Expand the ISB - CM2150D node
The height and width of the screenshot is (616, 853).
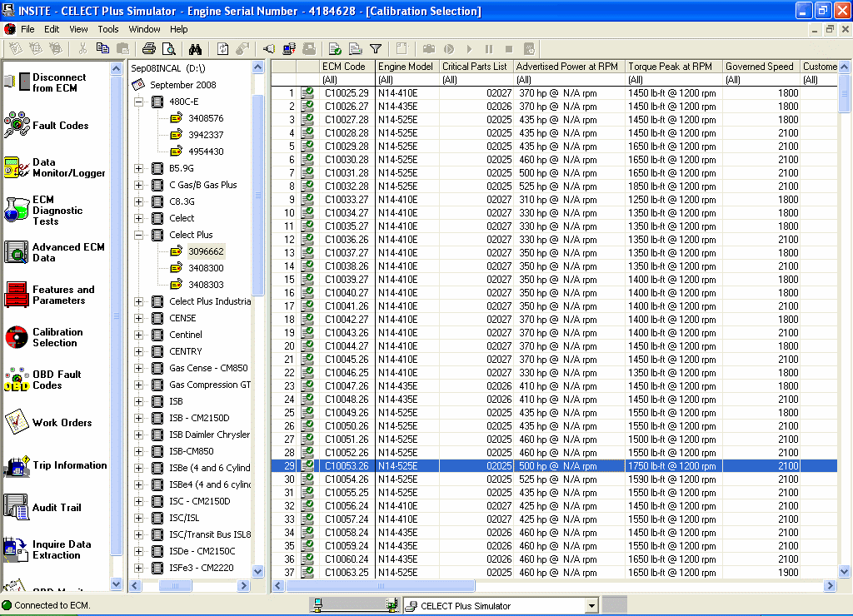[x=139, y=418]
